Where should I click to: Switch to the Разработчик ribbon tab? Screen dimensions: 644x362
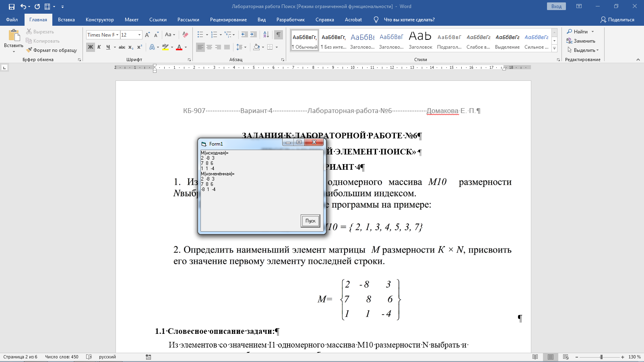[x=291, y=19]
